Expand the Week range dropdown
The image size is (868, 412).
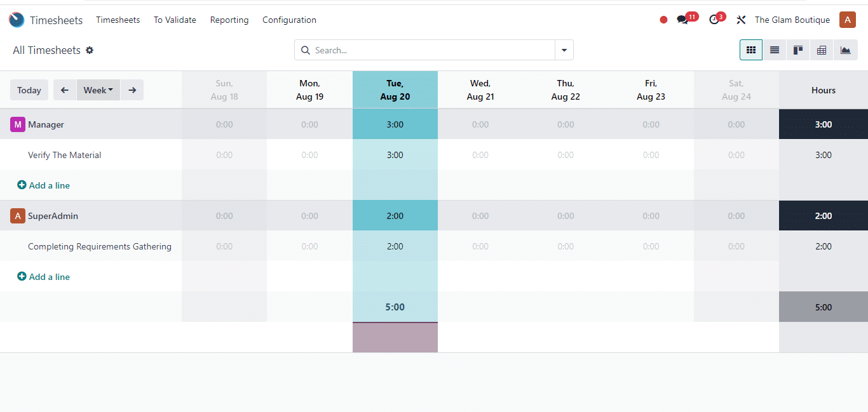click(x=98, y=90)
